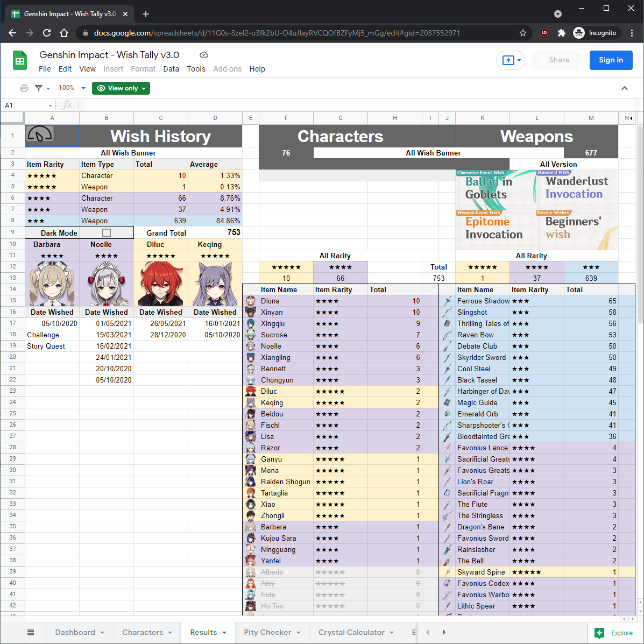Screen dimensions: 644x644
Task: Click the Wanderlust Invocation banner
Action: (577, 190)
